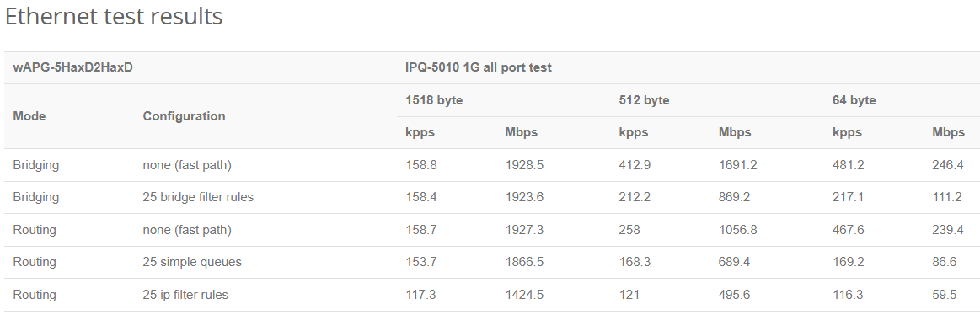Click the 25 simple queues configuration cell
Image resolution: width=980 pixels, height=320 pixels.
192,262
